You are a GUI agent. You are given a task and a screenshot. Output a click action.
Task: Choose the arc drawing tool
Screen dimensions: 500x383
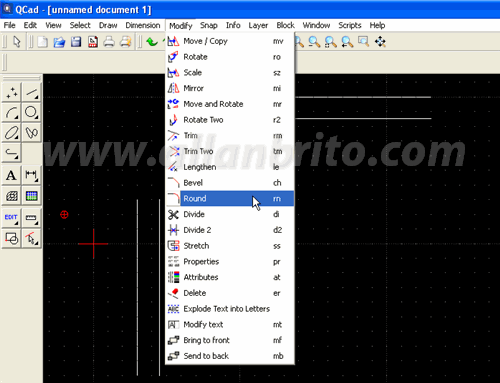click(12, 112)
